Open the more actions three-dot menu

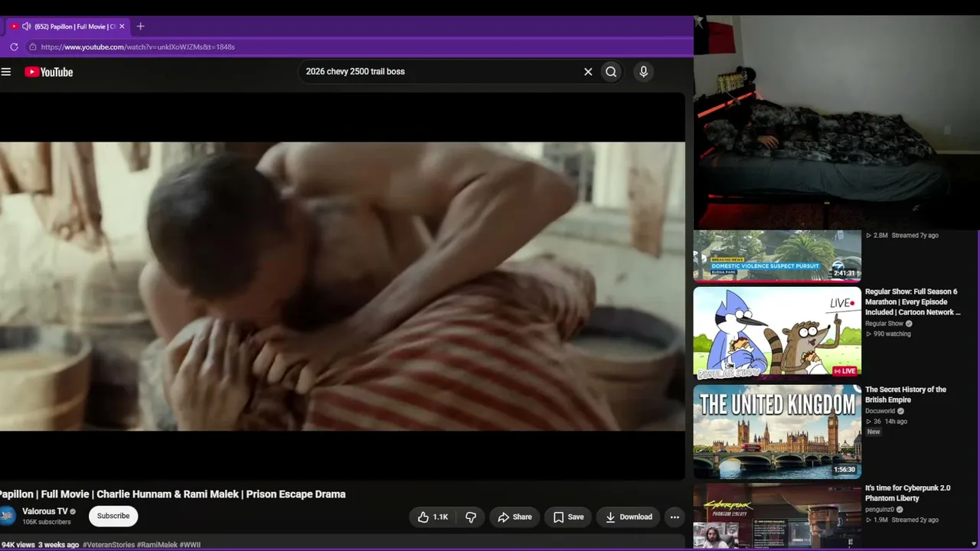675,517
